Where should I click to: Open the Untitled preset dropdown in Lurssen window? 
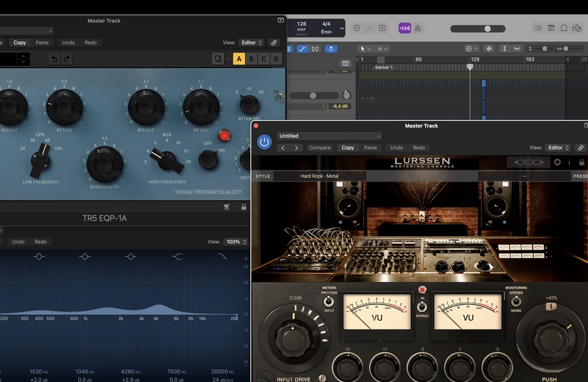coord(330,136)
